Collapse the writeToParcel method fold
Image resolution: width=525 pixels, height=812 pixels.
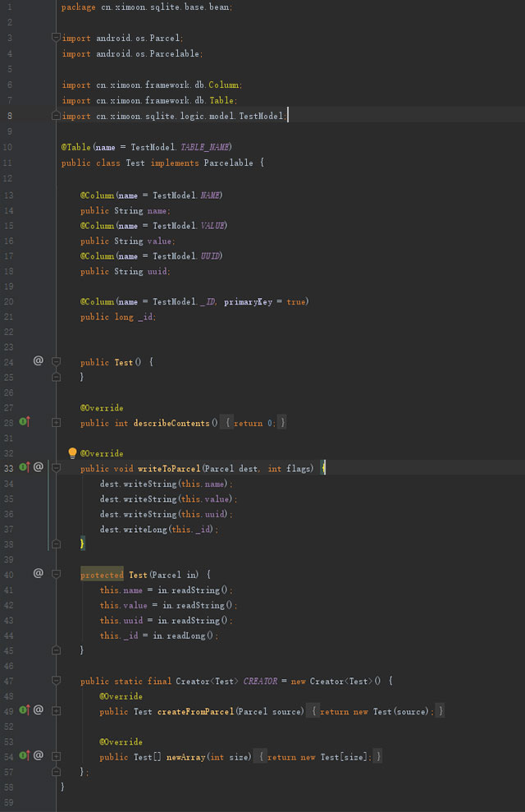[x=57, y=468]
